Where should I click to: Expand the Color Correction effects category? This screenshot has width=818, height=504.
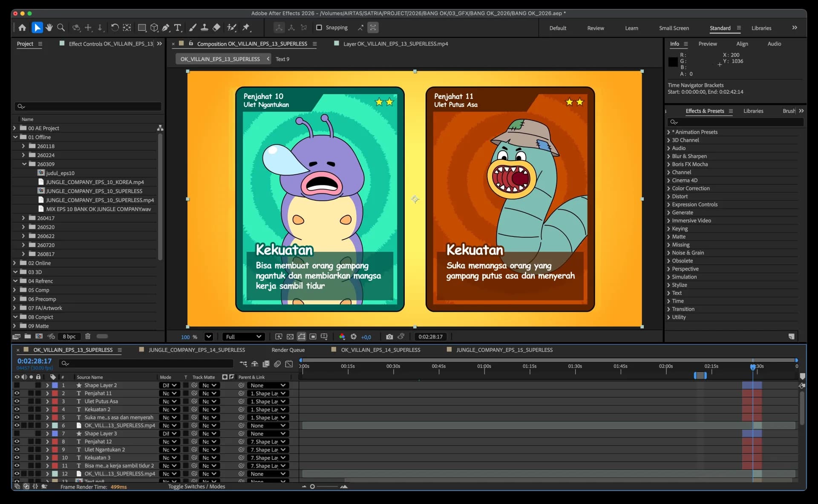668,188
